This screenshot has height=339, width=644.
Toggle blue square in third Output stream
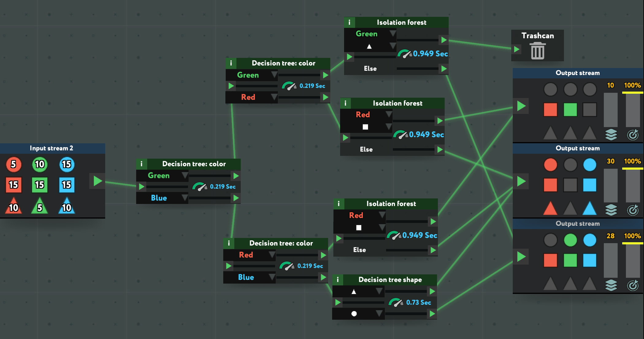tap(589, 260)
